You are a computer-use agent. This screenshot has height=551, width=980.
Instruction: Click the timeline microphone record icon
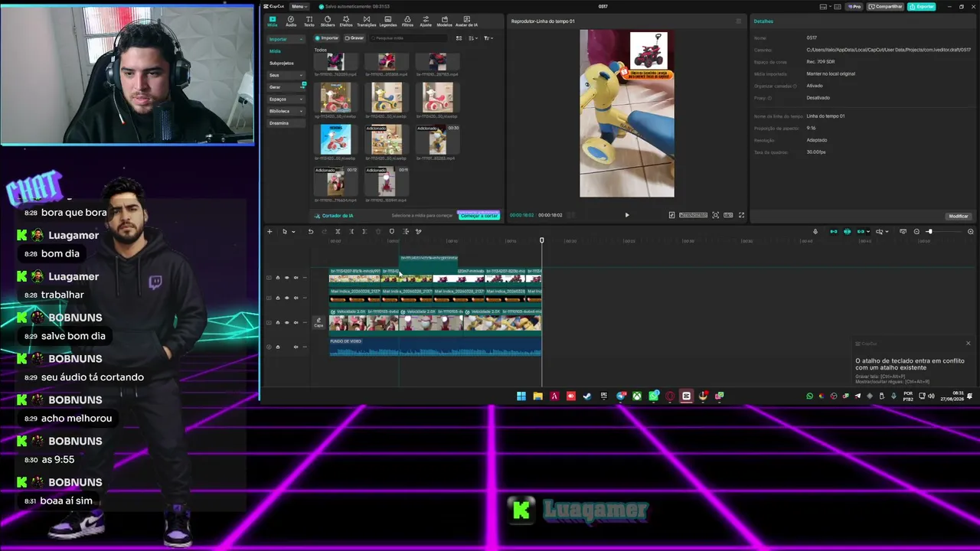point(815,231)
